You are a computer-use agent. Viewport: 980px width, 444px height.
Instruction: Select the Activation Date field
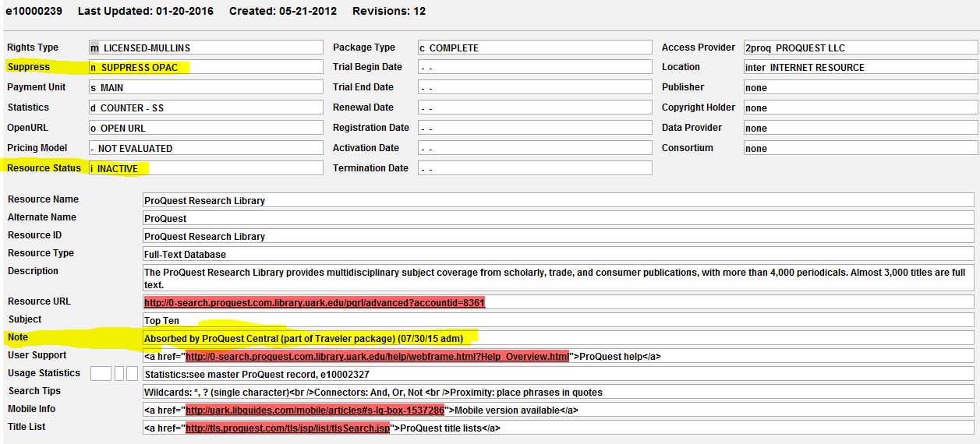click(x=535, y=148)
